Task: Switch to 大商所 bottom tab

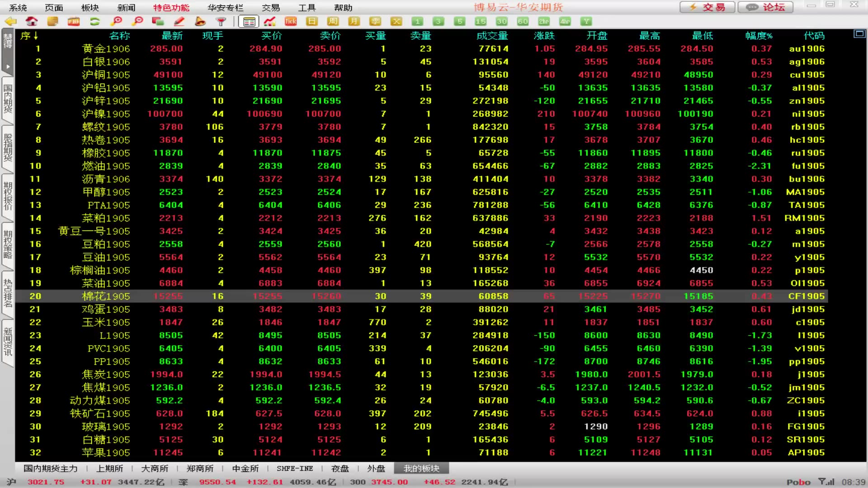Action: [x=155, y=469]
